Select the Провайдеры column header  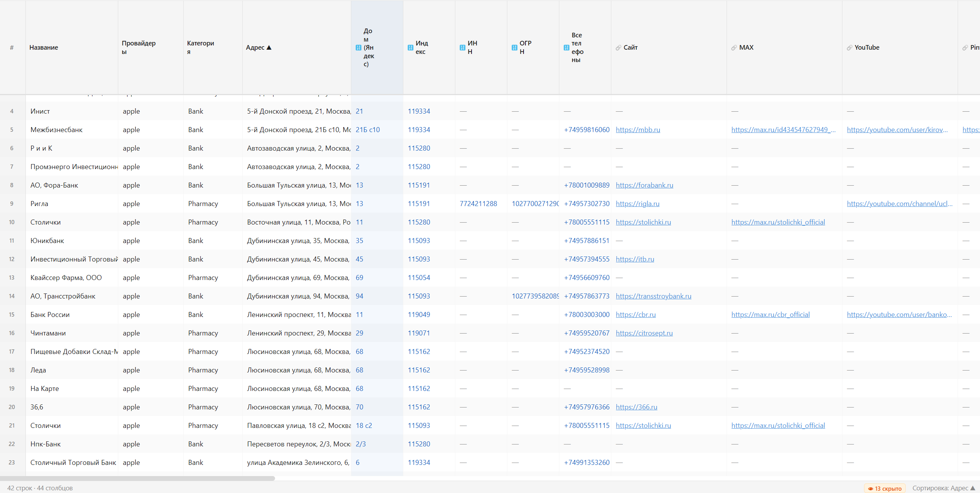(151, 47)
